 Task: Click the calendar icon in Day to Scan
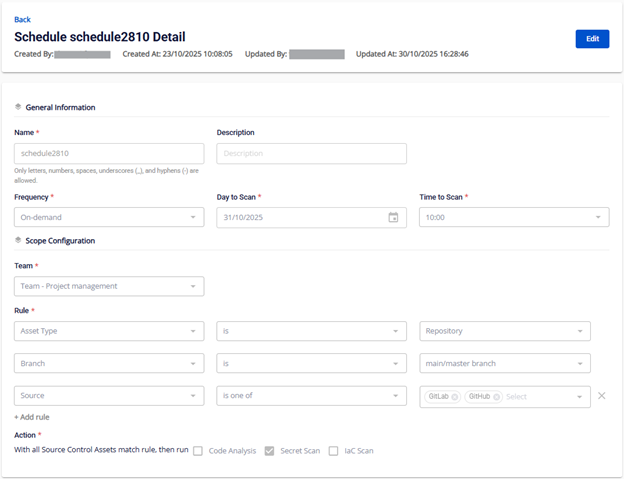point(393,217)
